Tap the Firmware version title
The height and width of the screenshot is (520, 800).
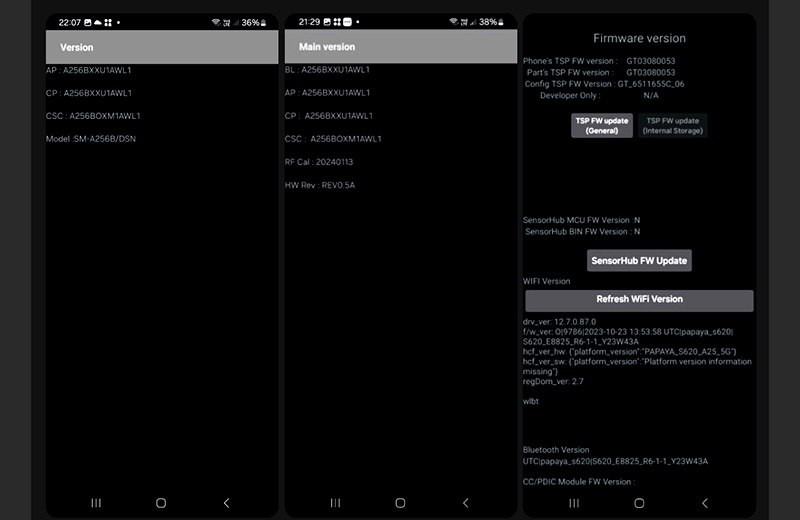639,38
